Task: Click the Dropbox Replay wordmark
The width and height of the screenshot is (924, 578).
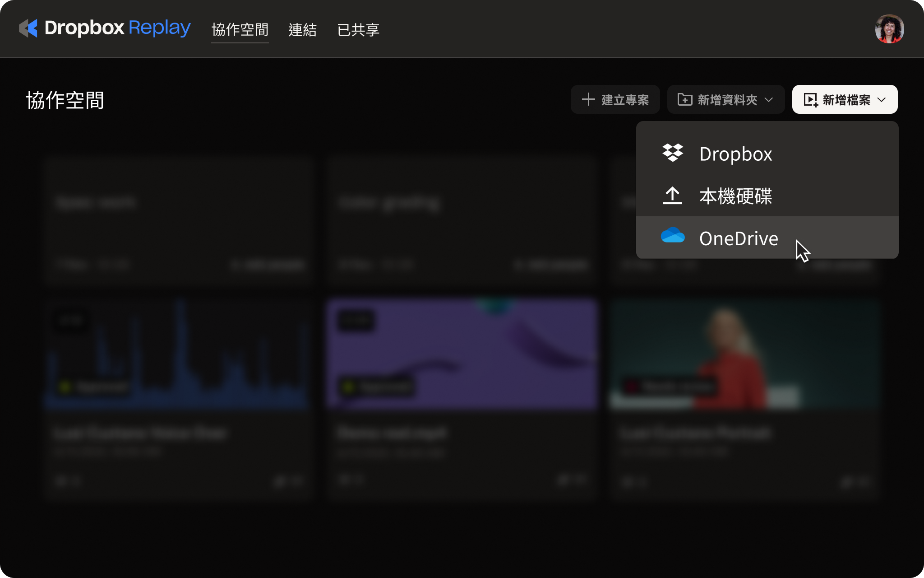Action: point(117,28)
